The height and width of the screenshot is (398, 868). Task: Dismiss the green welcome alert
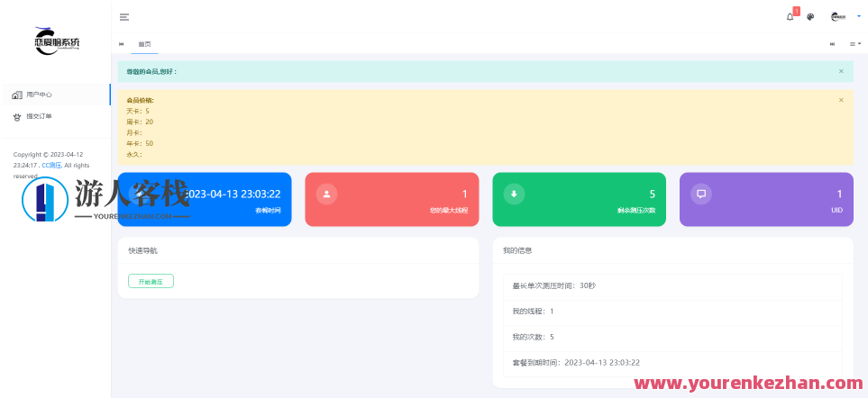pyautogui.click(x=841, y=71)
